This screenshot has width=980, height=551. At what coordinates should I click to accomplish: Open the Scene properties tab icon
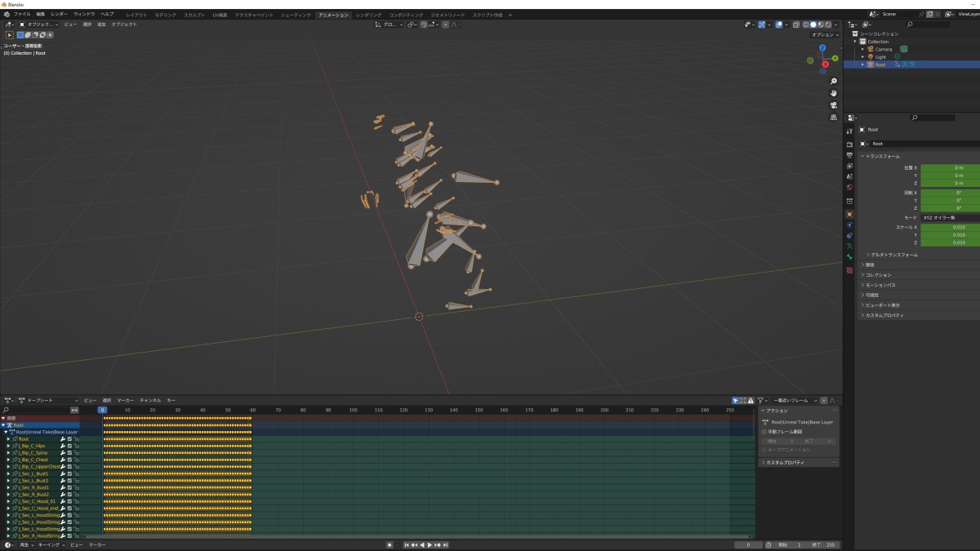849,176
